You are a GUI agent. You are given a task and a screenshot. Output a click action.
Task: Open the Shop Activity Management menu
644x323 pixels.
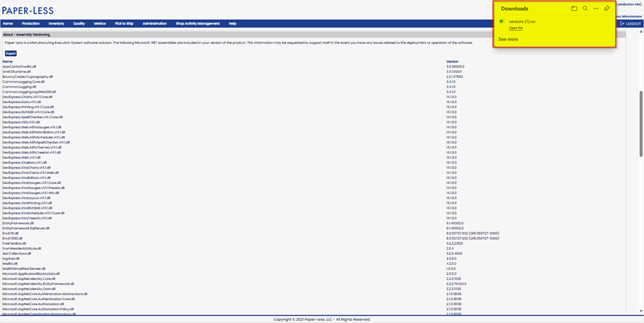click(197, 24)
